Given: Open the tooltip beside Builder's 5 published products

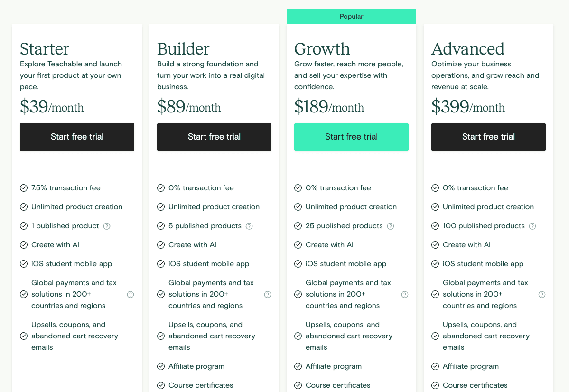Looking at the screenshot, I should 249,226.
